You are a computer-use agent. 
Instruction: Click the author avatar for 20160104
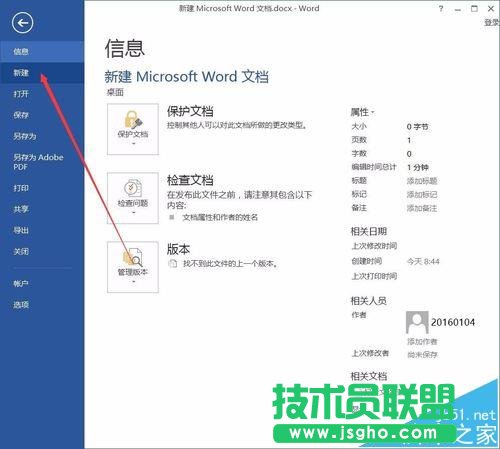tap(417, 322)
